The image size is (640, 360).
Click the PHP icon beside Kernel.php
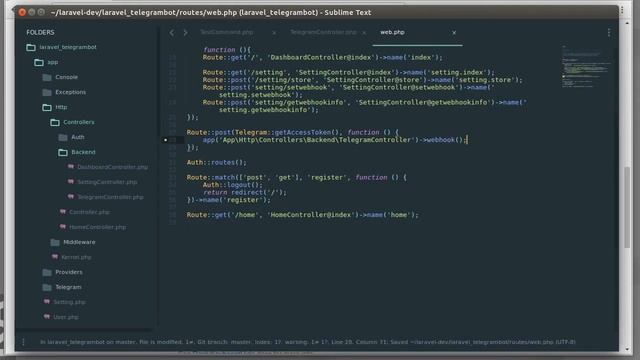click(x=55, y=257)
